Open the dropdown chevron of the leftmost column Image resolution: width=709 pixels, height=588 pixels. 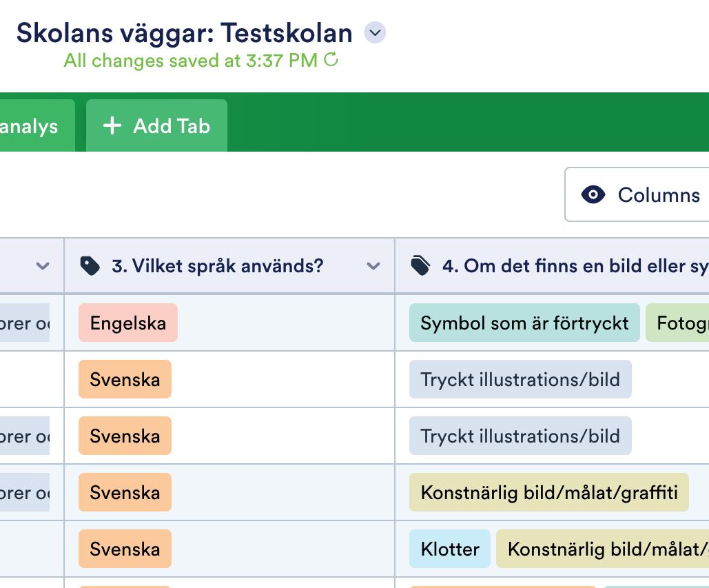coord(43,266)
